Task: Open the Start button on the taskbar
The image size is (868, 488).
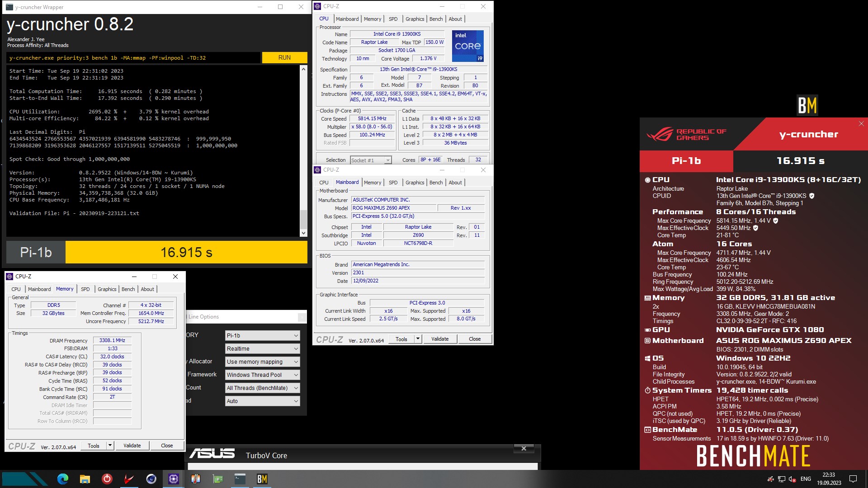Action: (25, 479)
